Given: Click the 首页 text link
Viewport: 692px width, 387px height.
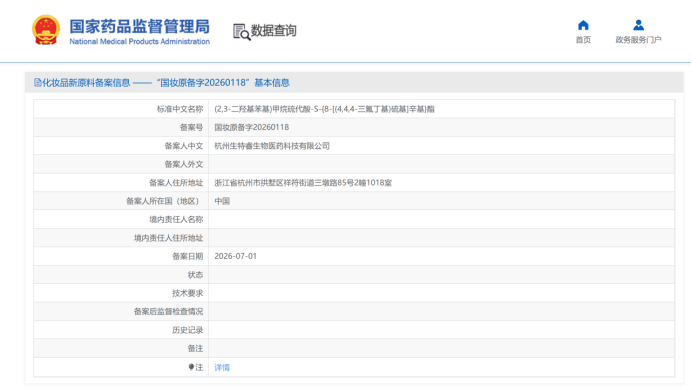Looking at the screenshot, I should (x=583, y=40).
